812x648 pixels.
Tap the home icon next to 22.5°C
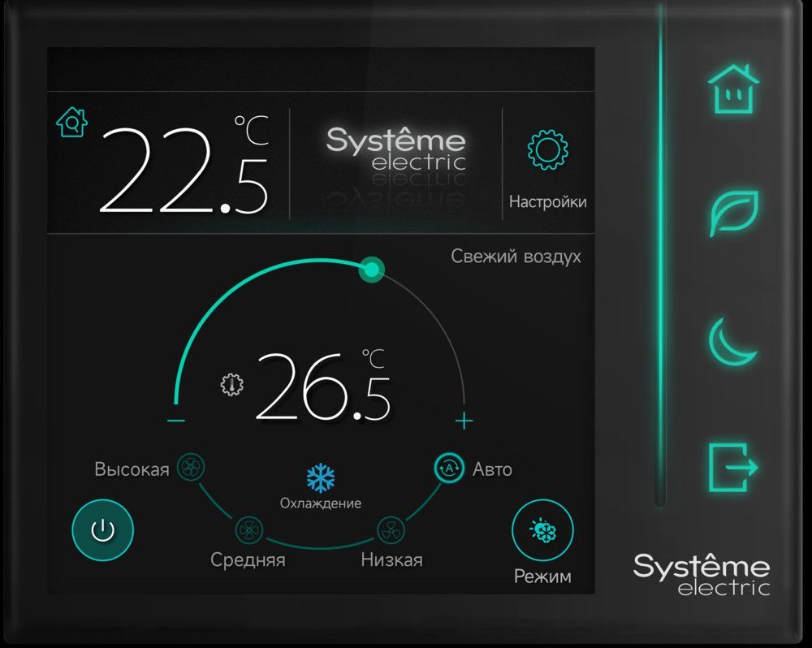pos(71,123)
